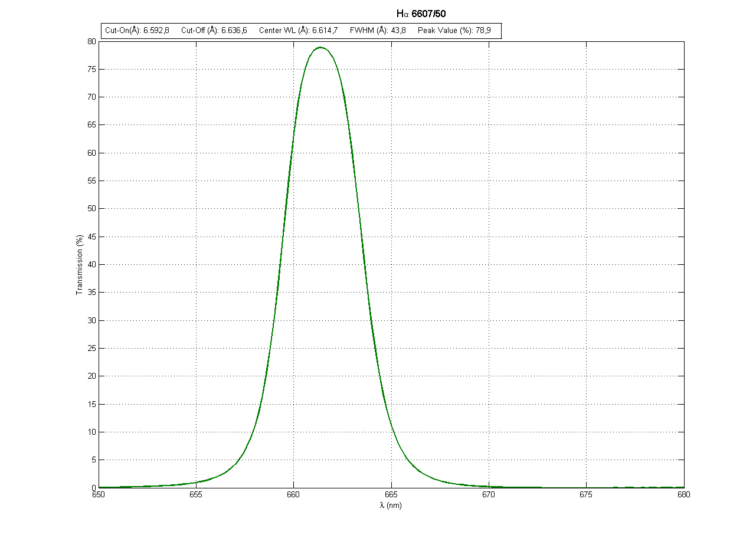Click x-axis tick label 665
The width and height of the screenshot is (756, 548).
391,496
